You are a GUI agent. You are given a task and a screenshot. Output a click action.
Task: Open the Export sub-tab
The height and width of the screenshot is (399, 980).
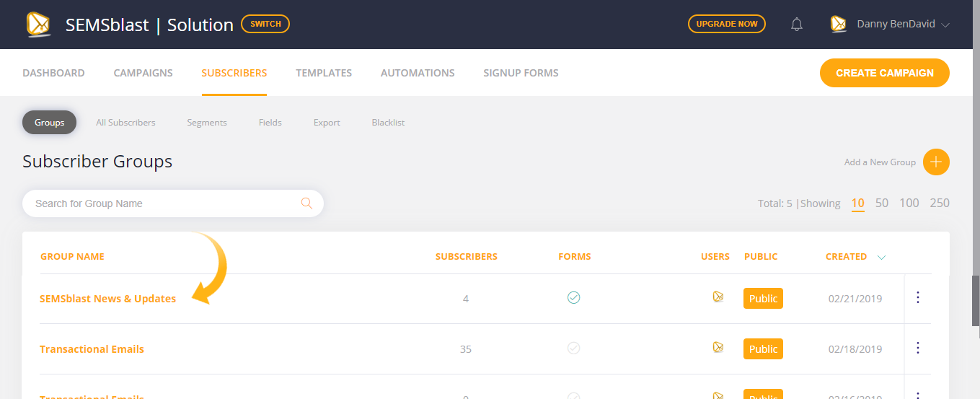click(327, 123)
